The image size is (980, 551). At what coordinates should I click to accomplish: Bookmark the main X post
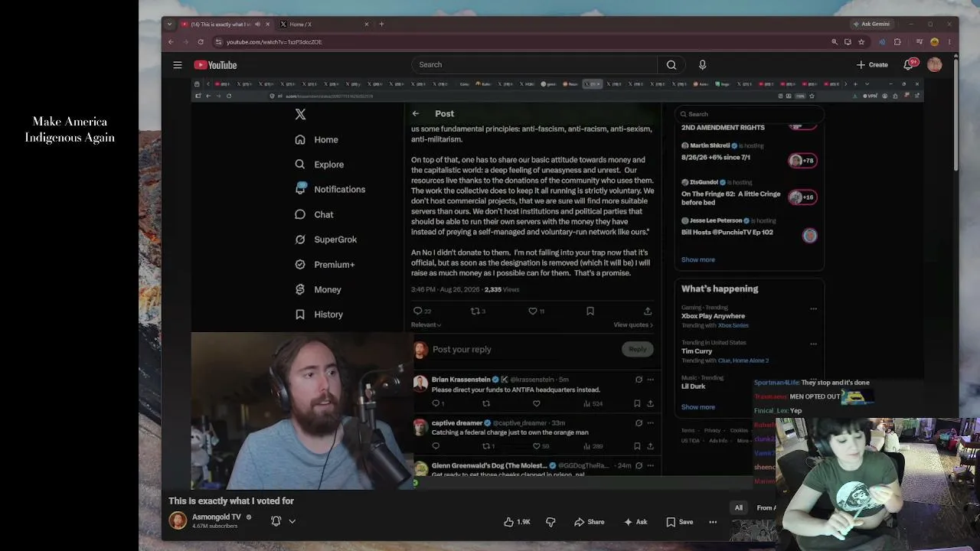pos(590,311)
